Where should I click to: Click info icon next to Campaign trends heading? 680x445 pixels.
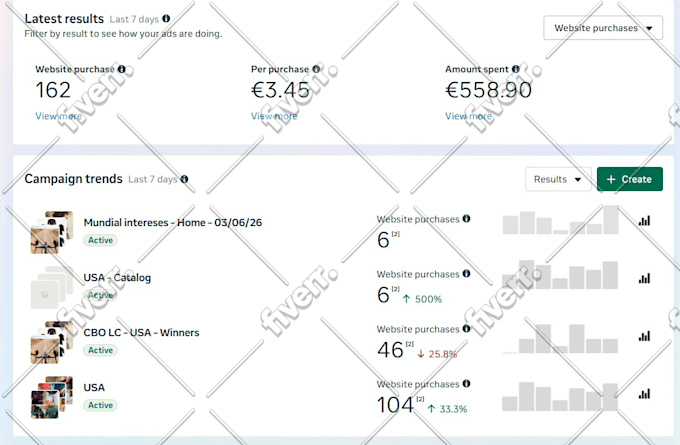point(184,179)
